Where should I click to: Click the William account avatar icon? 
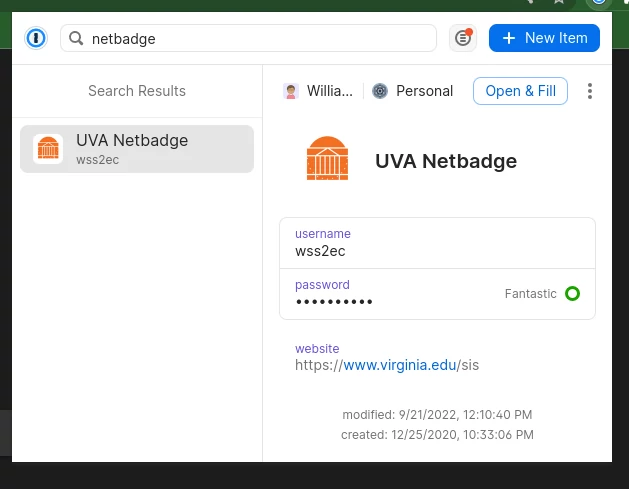click(291, 91)
